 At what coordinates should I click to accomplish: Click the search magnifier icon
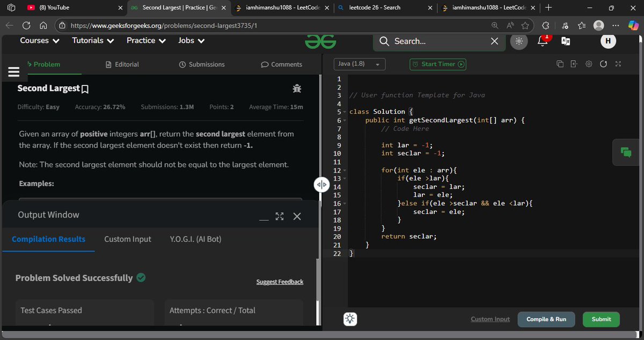coord(384,41)
